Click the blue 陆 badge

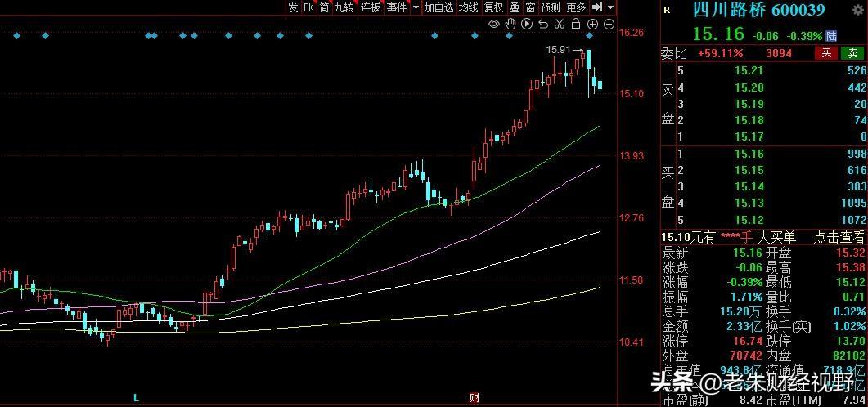(x=831, y=36)
